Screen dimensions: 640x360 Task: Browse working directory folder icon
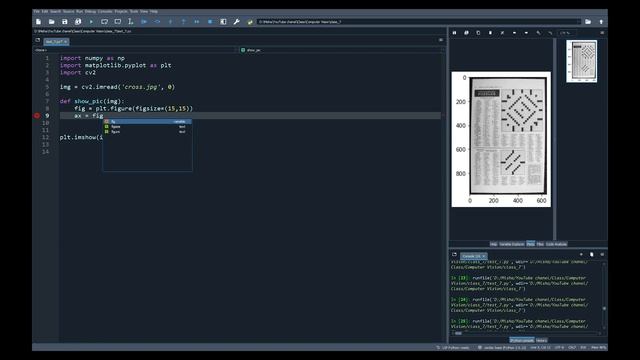click(x=588, y=22)
